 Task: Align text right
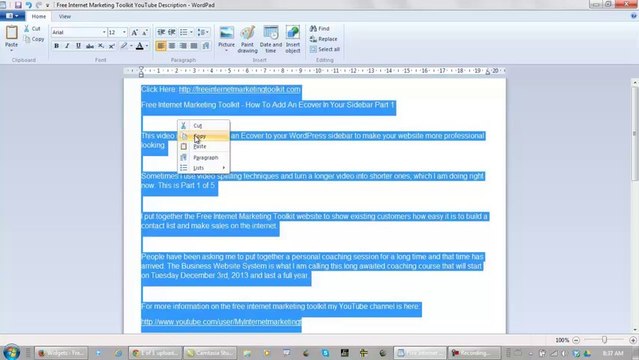(183, 46)
